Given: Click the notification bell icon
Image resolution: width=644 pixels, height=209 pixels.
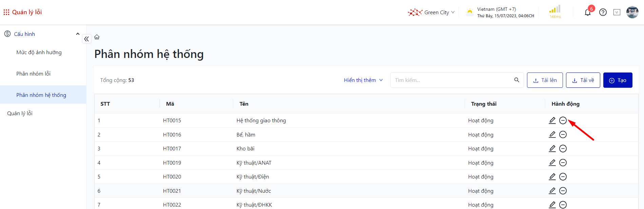Looking at the screenshot, I should point(588,13).
